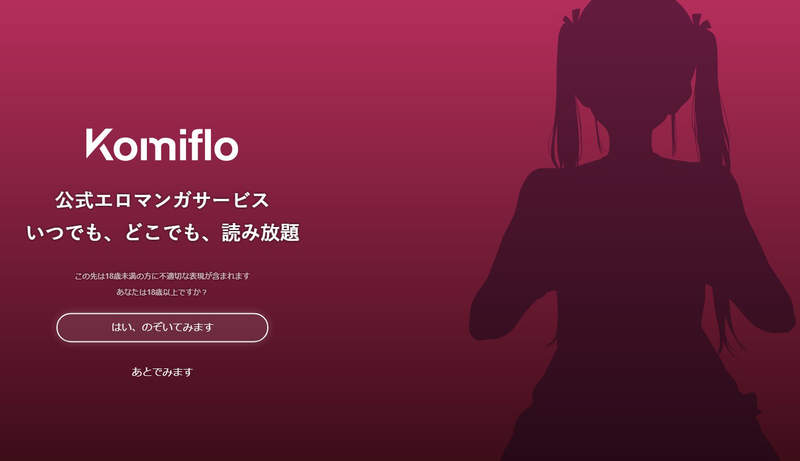The width and height of the screenshot is (800, 461).
Task: Click the left hair ribbon on silhouette
Action: (x=572, y=17)
